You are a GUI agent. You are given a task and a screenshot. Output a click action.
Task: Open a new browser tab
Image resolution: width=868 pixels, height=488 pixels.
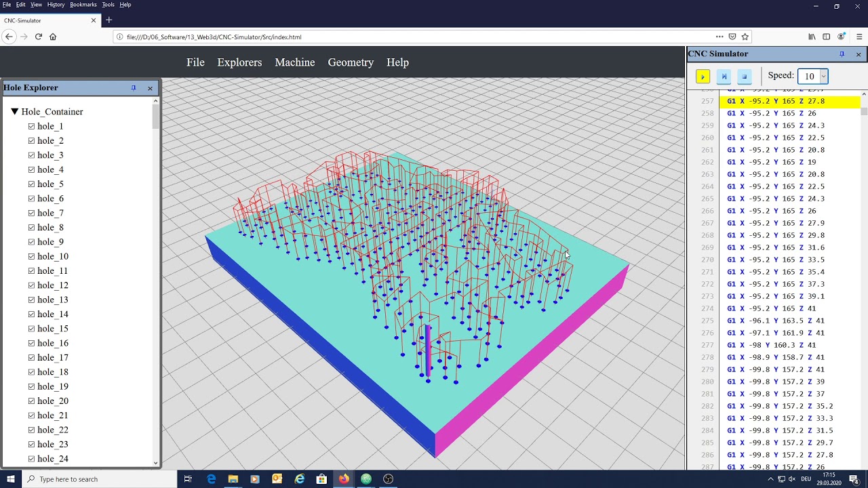point(108,20)
